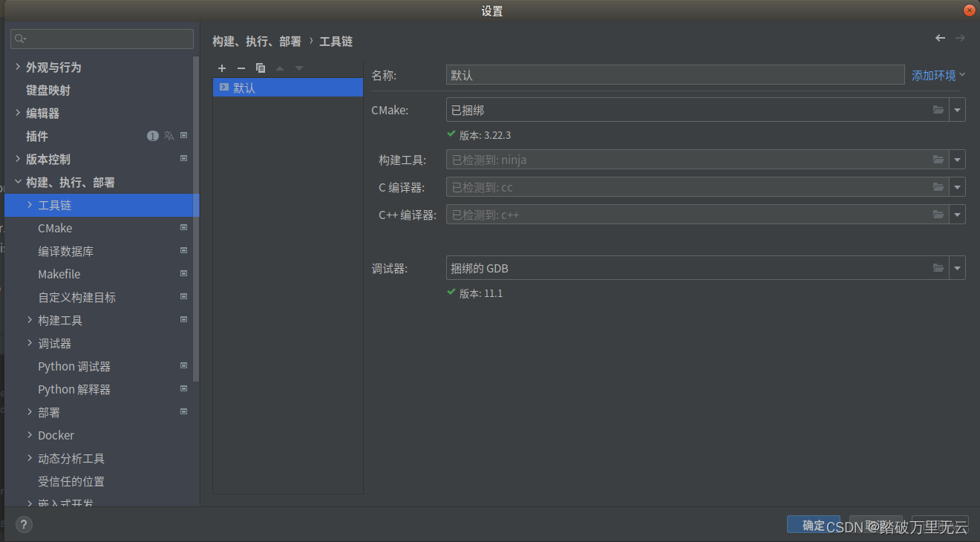The width and height of the screenshot is (980, 542).
Task: Collapse 构建、执行、部署 tree node
Action: click(x=18, y=182)
